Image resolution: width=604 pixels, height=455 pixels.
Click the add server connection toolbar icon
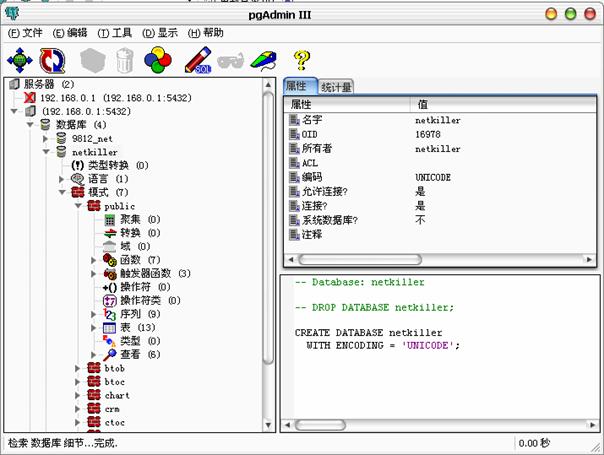(20, 60)
